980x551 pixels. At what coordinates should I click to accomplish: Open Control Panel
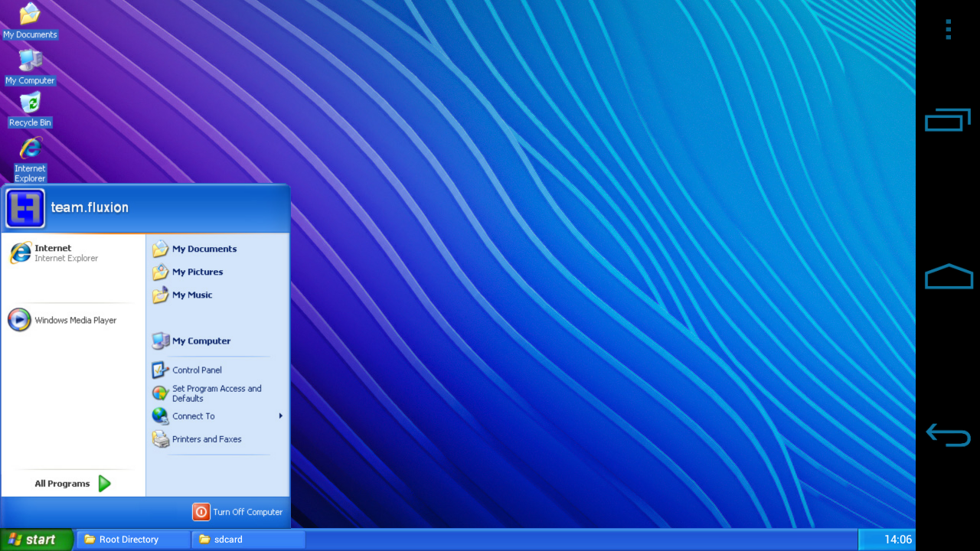point(196,370)
